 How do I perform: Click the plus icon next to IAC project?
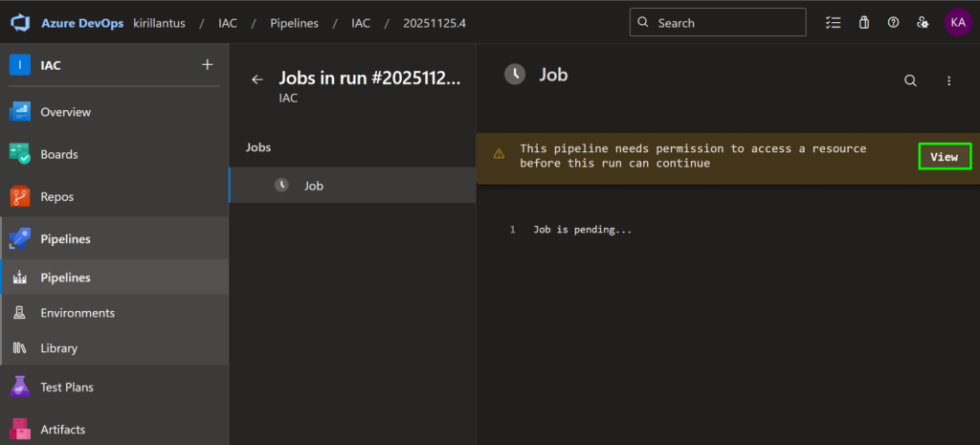[x=208, y=65]
